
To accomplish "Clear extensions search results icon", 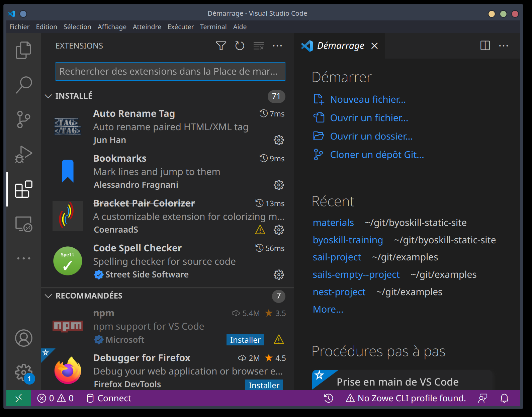I will [258, 46].
